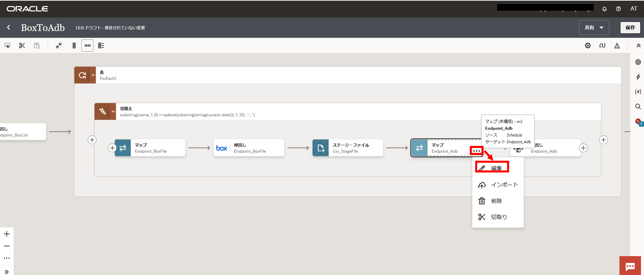Click the collapse-all arrows icon
This screenshot has width=644, height=275.
tap(59, 45)
